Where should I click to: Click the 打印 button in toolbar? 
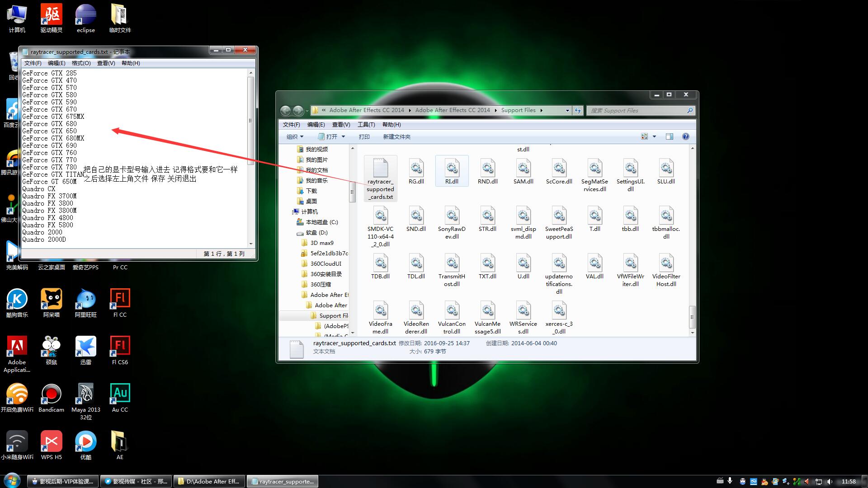[x=364, y=136]
